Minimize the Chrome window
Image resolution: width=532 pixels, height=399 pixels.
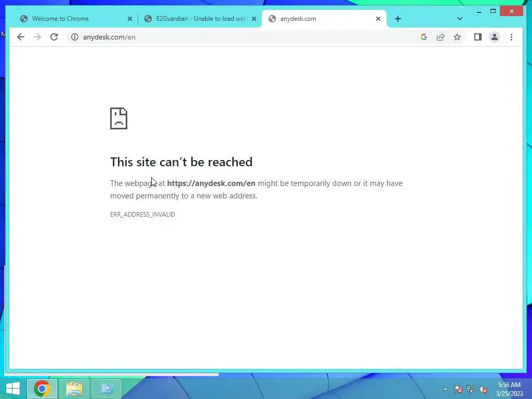click(x=478, y=12)
